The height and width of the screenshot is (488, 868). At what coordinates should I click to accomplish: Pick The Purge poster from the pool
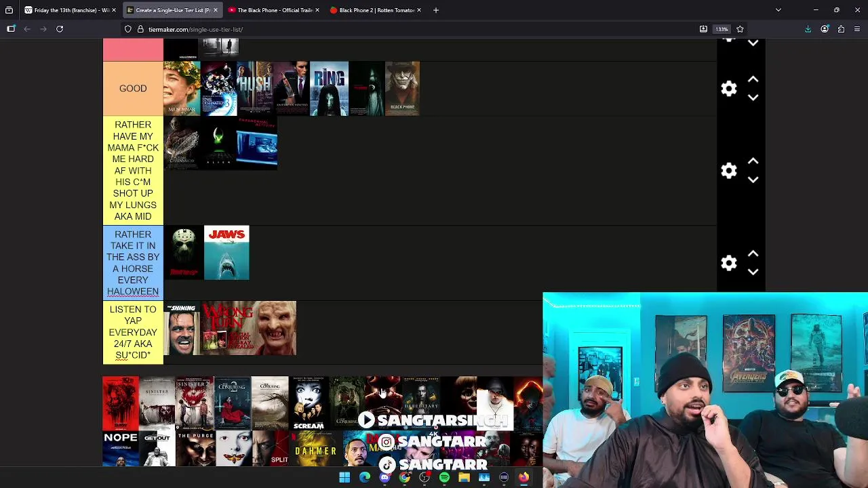(x=195, y=449)
